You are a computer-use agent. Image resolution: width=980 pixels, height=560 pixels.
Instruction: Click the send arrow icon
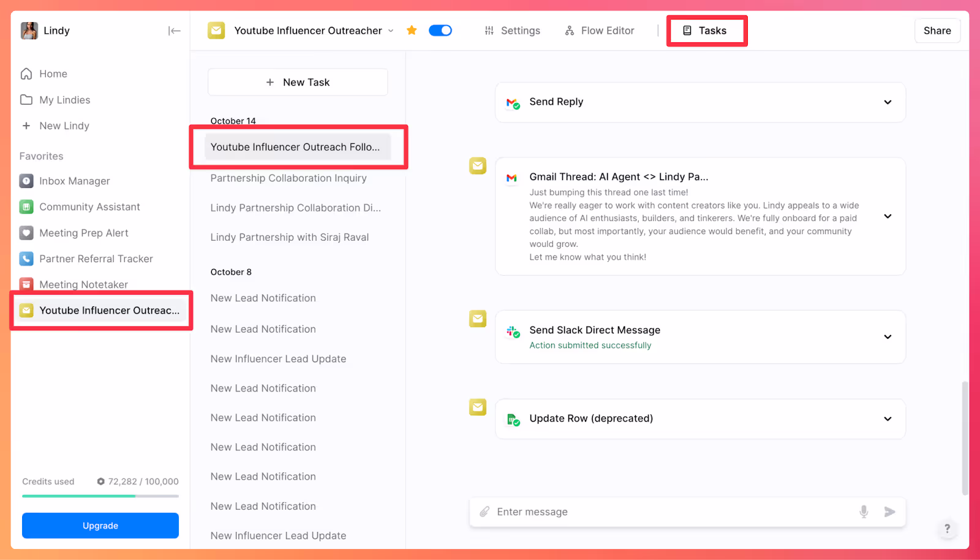pos(890,512)
